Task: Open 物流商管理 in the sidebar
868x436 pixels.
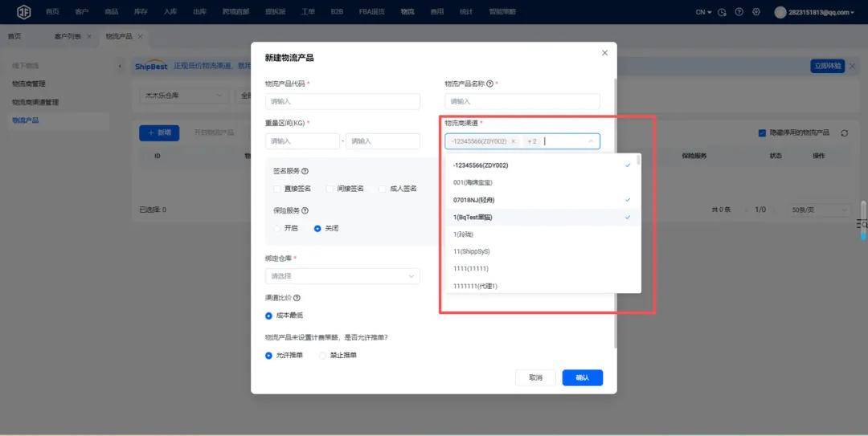Action: pyautogui.click(x=29, y=84)
